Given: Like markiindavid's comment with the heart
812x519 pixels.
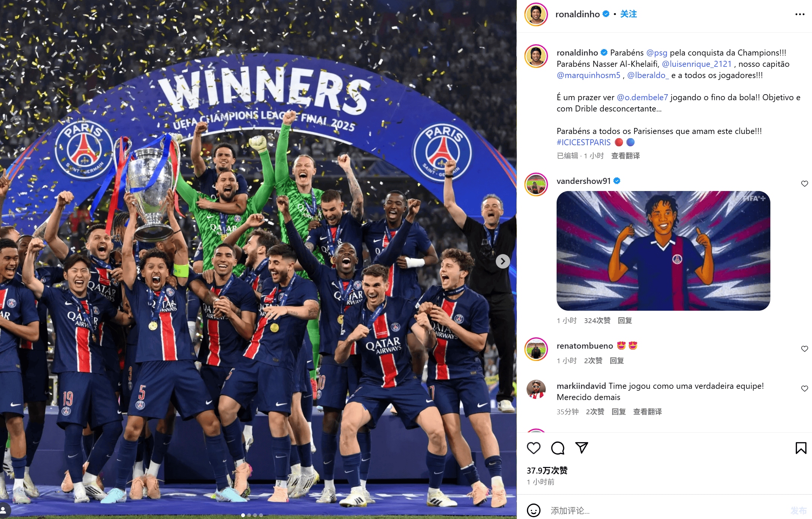Looking at the screenshot, I should tap(804, 388).
